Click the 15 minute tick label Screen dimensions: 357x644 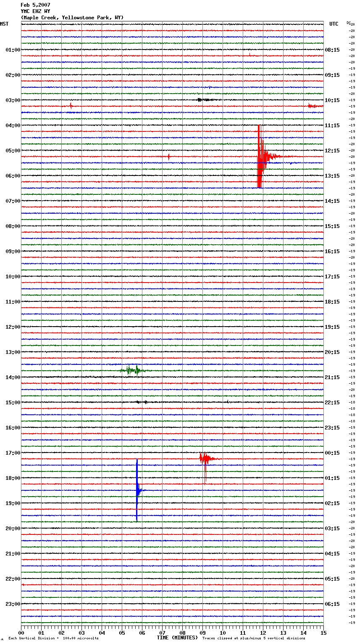click(x=323, y=633)
